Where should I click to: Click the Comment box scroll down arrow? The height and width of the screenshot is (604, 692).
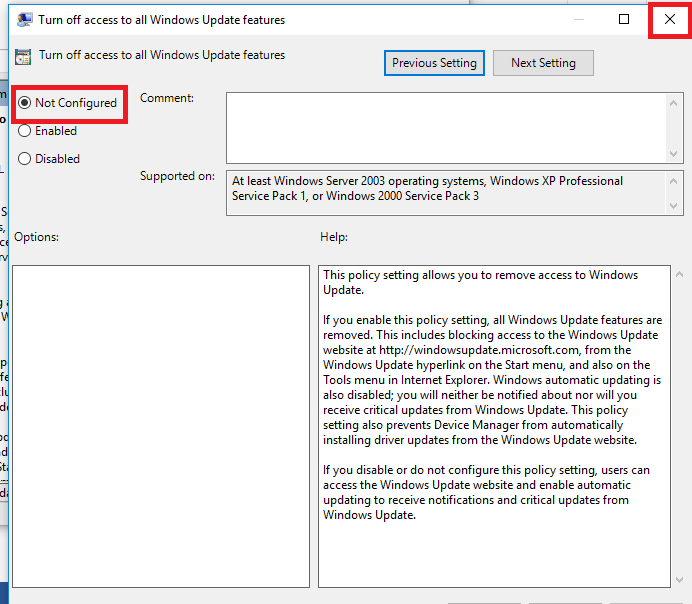click(673, 154)
